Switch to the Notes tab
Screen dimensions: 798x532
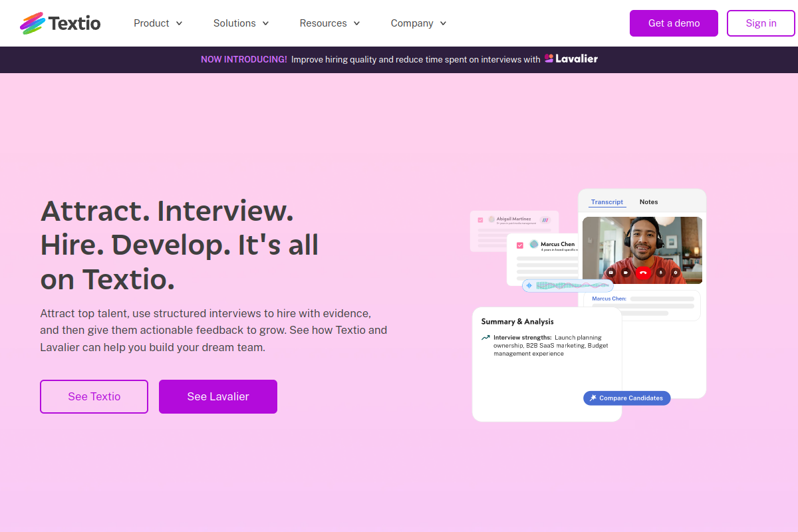pos(648,202)
